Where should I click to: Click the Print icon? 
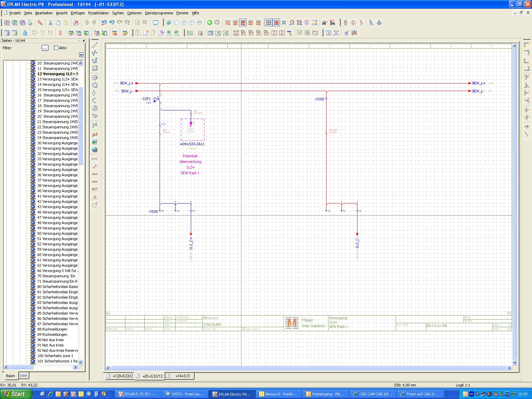(x=30, y=23)
